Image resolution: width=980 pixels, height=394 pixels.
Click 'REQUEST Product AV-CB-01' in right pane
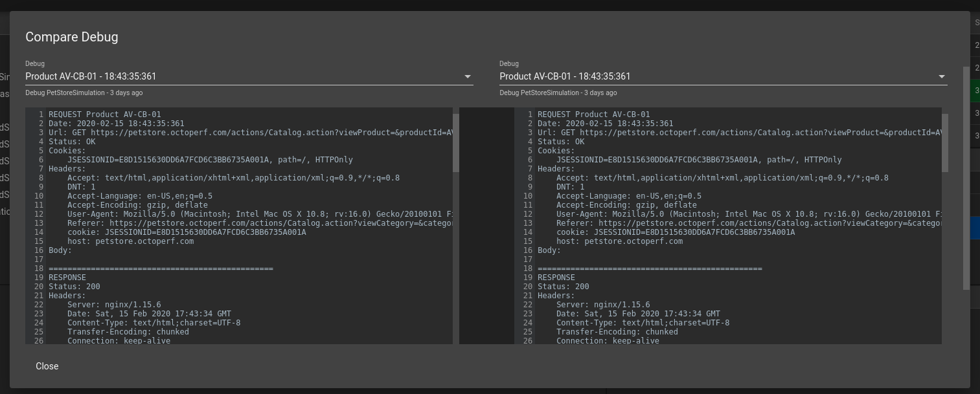(594, 115)
